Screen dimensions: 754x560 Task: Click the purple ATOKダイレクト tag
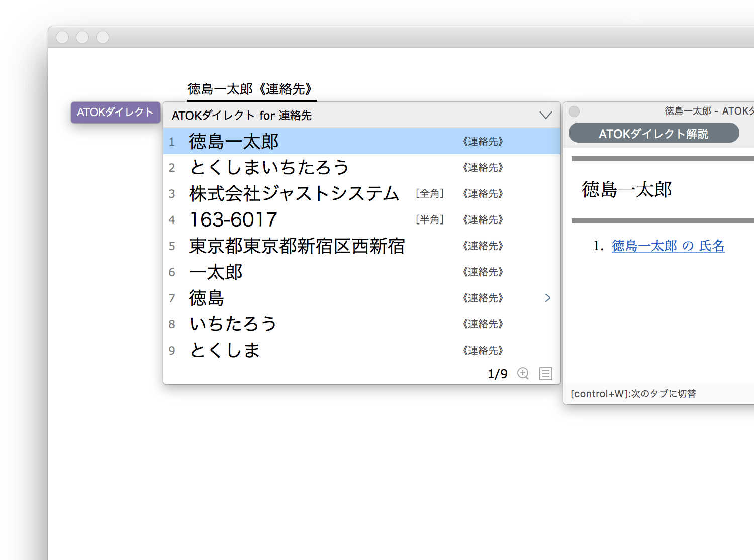(116, 112)
